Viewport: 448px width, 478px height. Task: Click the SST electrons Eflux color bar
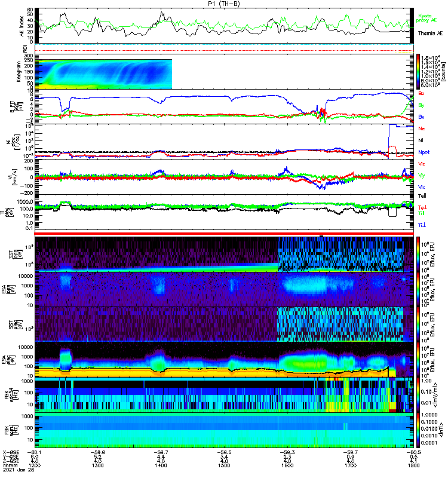coord(418,324)
